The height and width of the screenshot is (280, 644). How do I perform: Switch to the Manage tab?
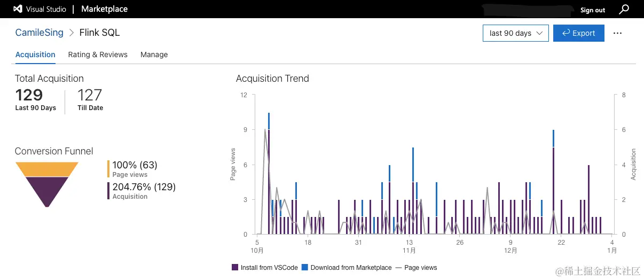[154, 55]
